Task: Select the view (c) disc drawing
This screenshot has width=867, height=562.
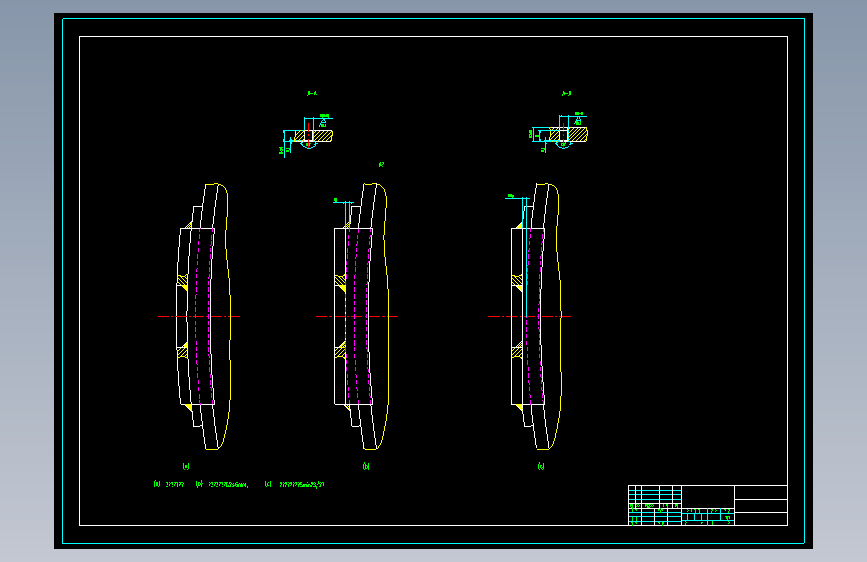Action: (x=536, y=316)
